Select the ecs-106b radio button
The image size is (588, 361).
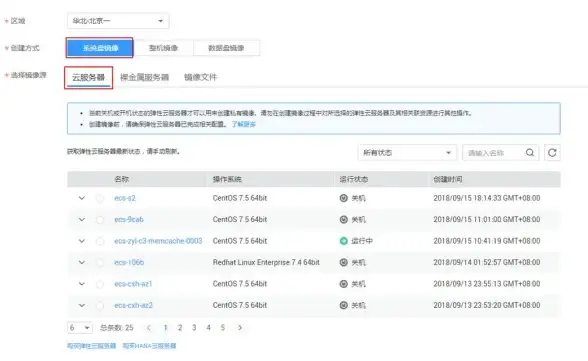point(100,263)
